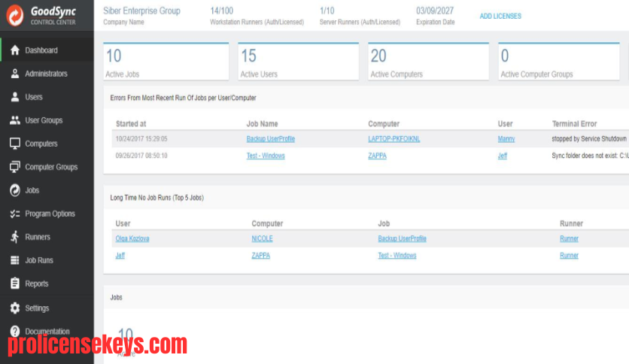The height and width of the screenshot is (364, 629).
Task: Open Dashboard via the home icon
Action: coord(15,50)
